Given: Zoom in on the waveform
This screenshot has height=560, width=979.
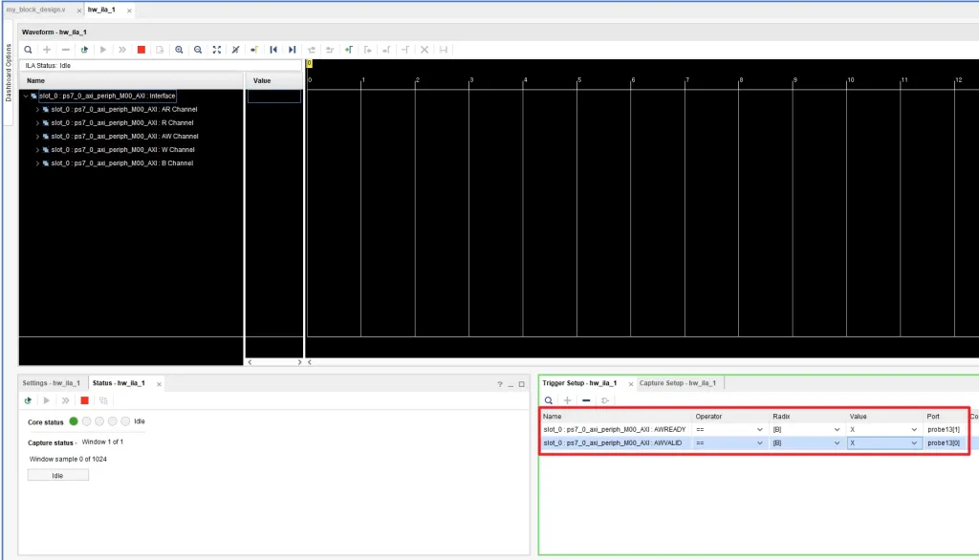Looking at the screenshot, I should tap(179, 50).
